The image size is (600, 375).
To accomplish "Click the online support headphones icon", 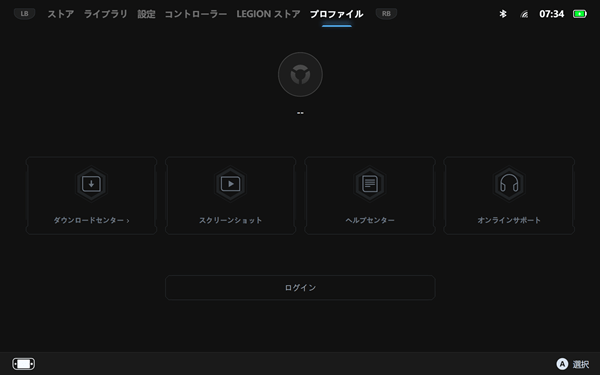I will 509,184.
